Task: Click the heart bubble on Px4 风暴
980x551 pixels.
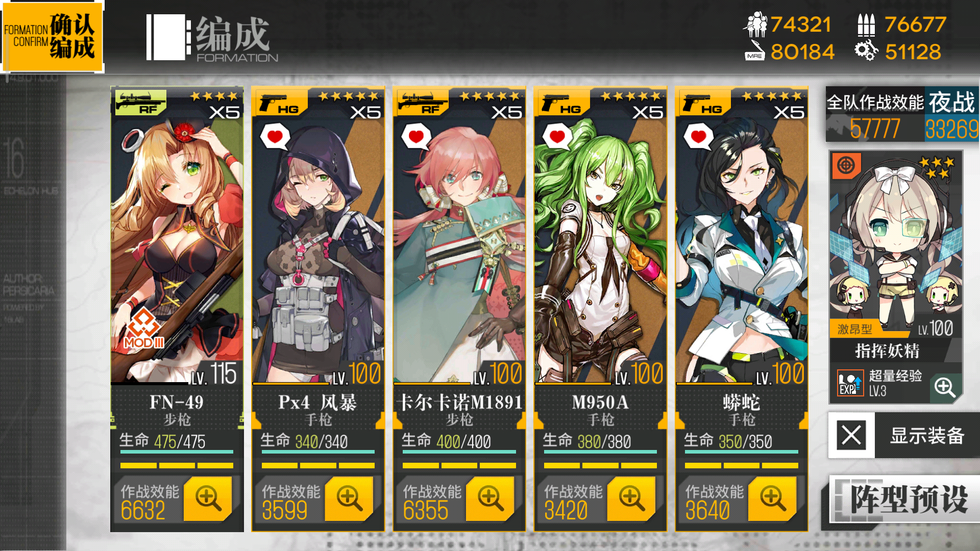Action: 275,137
